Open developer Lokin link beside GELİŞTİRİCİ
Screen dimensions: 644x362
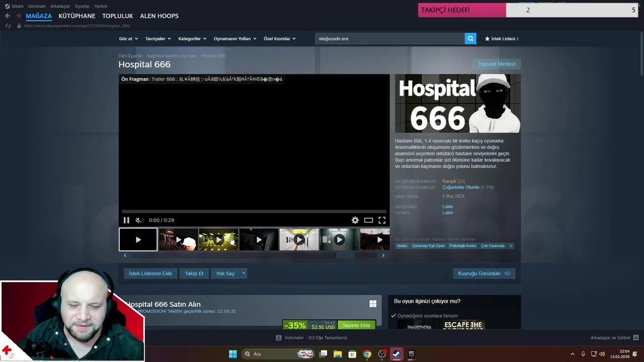click(447, 207)
